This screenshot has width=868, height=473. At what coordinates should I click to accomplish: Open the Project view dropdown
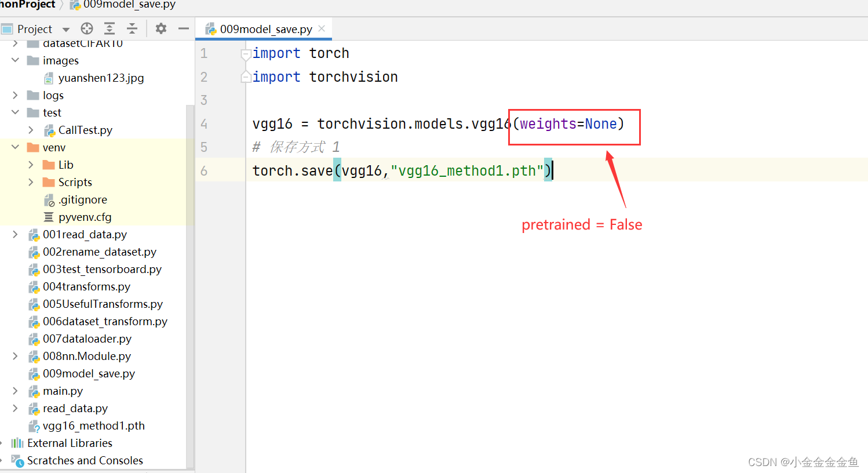coord(66,29)
